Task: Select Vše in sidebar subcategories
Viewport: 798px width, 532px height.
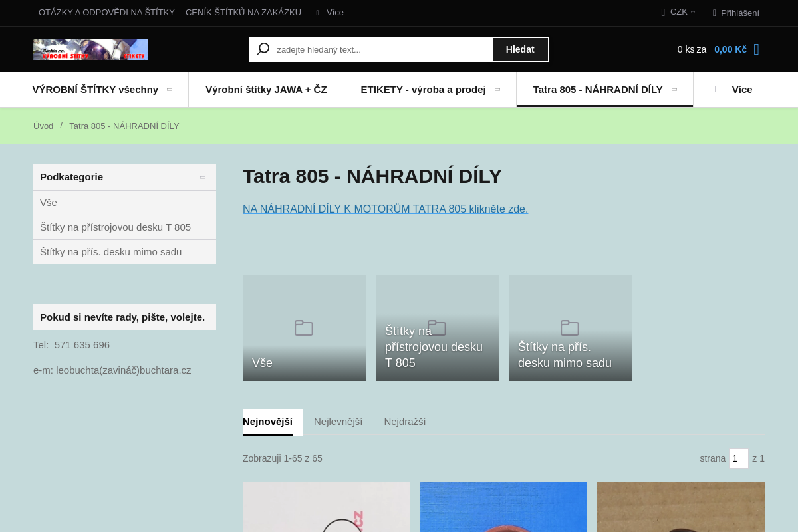Action: tap(124, 203)
